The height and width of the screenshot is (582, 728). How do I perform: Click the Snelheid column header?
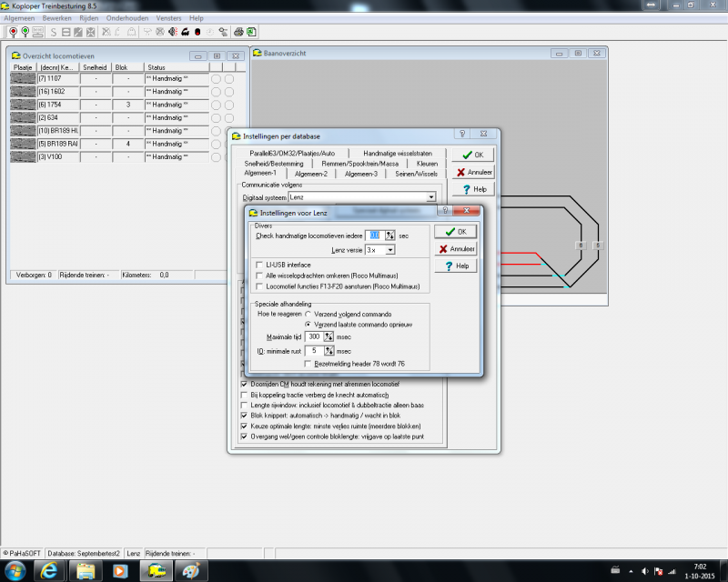[96, 67]
